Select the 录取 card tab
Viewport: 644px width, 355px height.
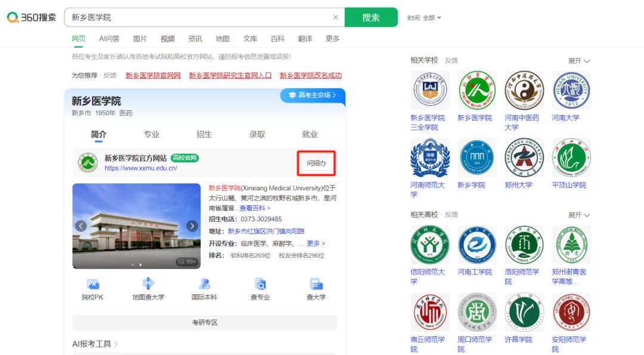(257, 134)
